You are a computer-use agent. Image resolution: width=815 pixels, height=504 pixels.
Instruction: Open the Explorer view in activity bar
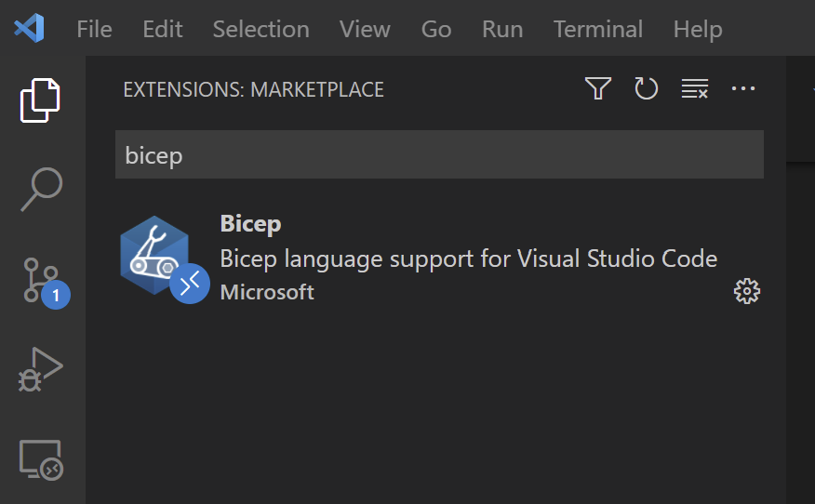(41, 100)
